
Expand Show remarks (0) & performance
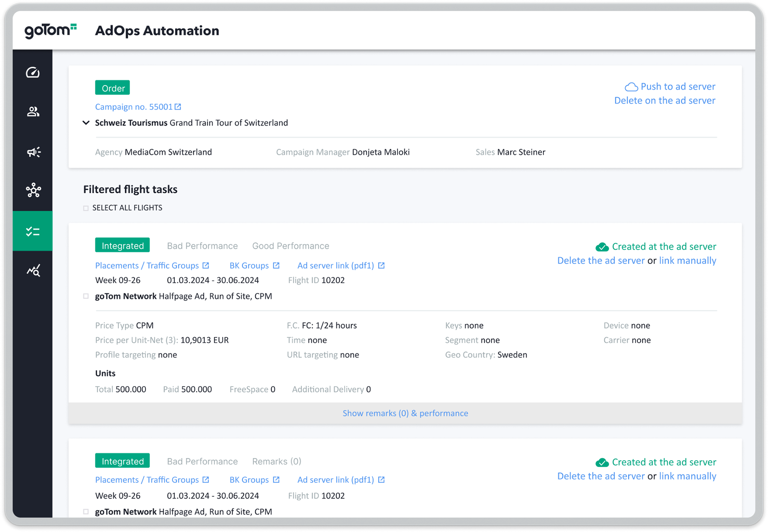click(x=405, y=413)
